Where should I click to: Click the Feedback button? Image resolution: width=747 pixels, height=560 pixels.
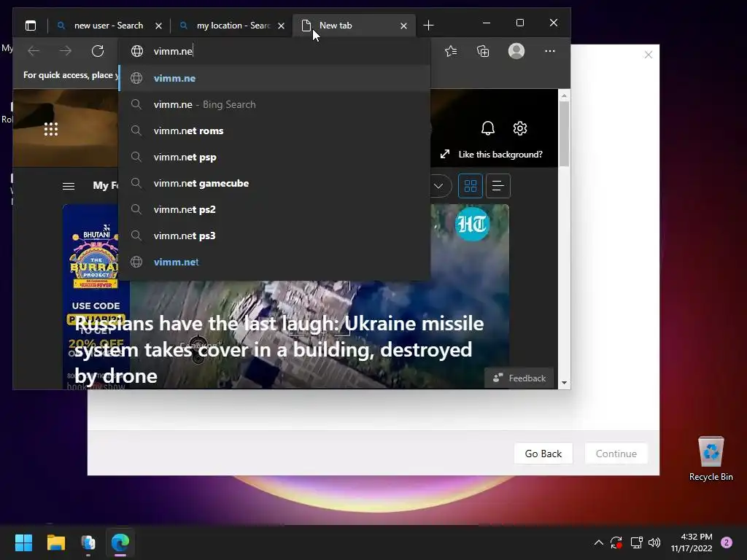(519, 378)
